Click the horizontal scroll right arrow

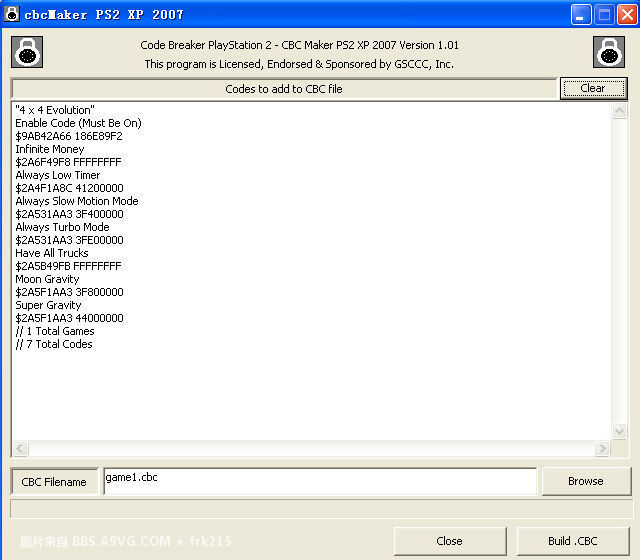pyautogui.click(x=602, y=449)
